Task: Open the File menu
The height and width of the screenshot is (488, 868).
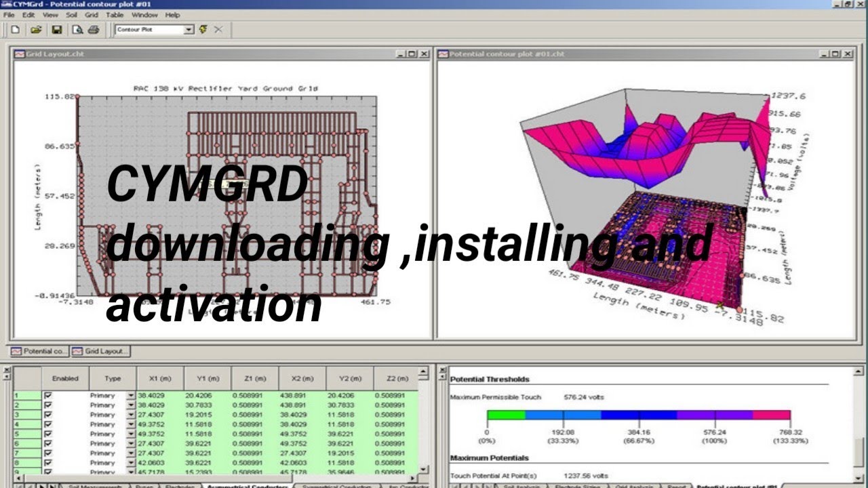Action: [9, 14]
